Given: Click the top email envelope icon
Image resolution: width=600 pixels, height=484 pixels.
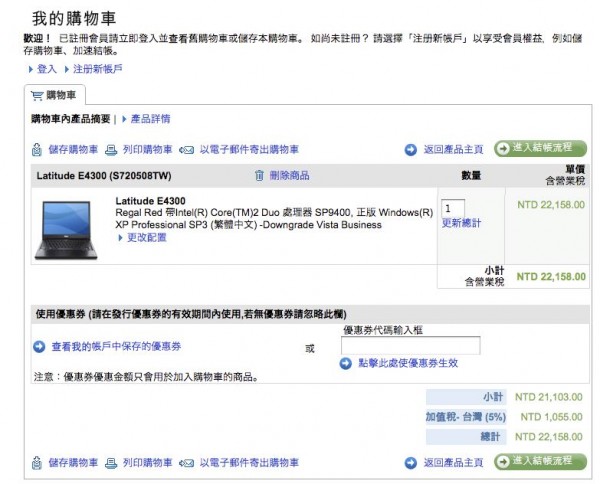Looking at the screenshot, I should 187,150.
